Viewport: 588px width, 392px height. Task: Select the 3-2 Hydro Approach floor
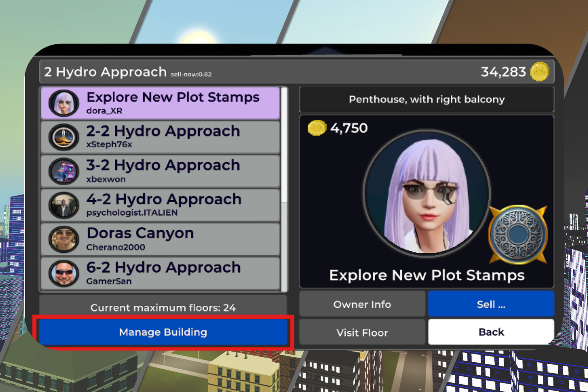(160, 171)
